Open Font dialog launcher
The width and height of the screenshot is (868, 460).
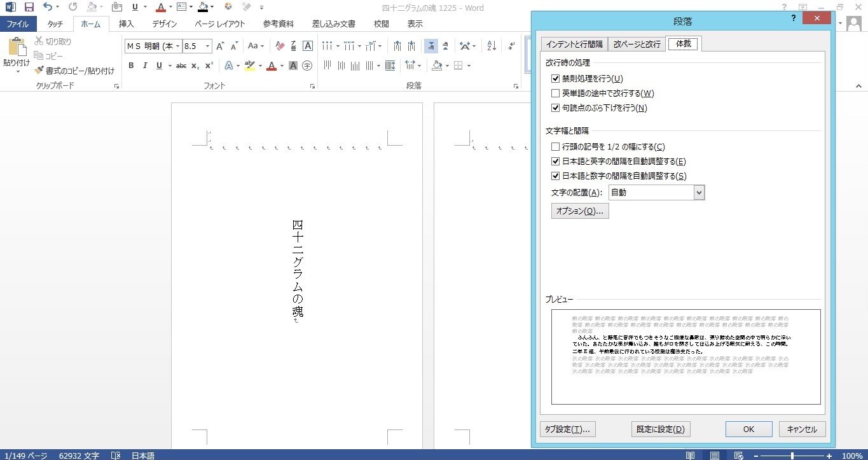(312, 86)
